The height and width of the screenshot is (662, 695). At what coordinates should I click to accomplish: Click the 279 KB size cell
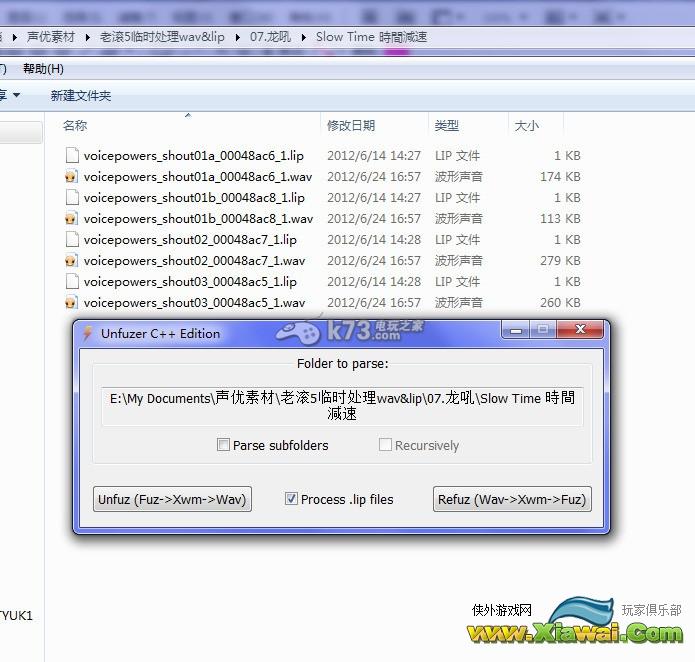[x=560, y=261]
